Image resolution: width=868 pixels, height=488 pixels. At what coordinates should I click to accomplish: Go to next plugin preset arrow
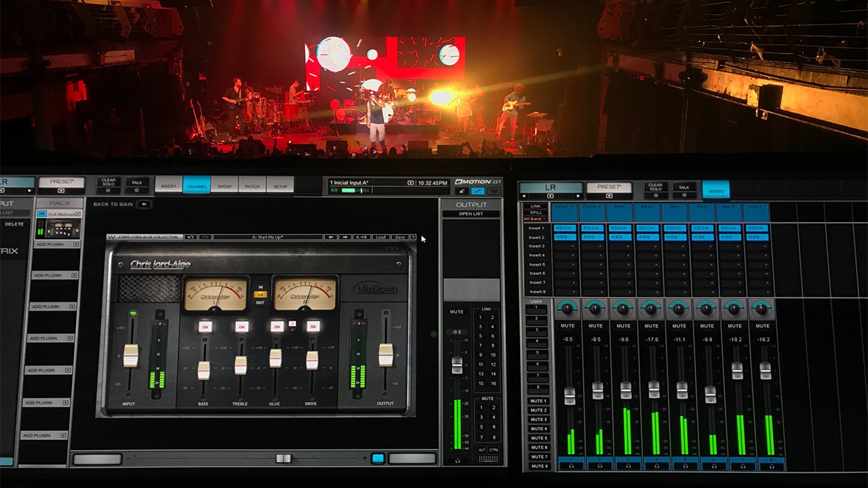tap(346, 237)
